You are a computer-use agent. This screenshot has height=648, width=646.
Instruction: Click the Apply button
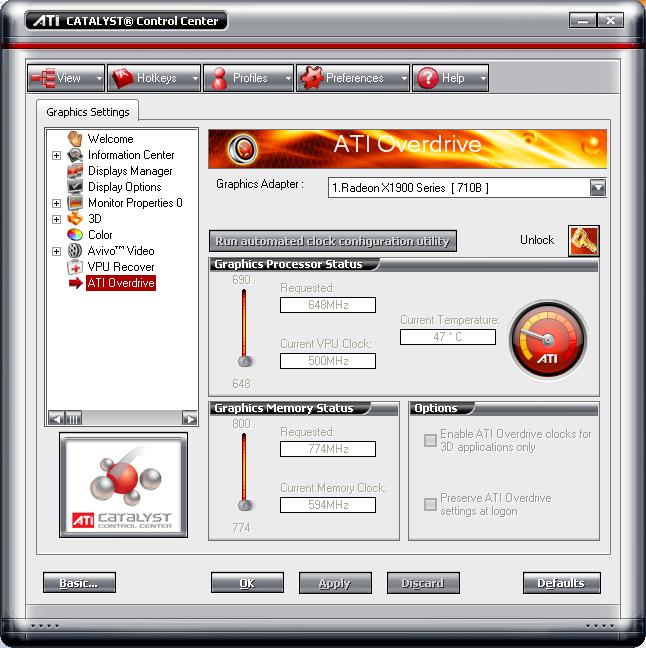point(335,583)
